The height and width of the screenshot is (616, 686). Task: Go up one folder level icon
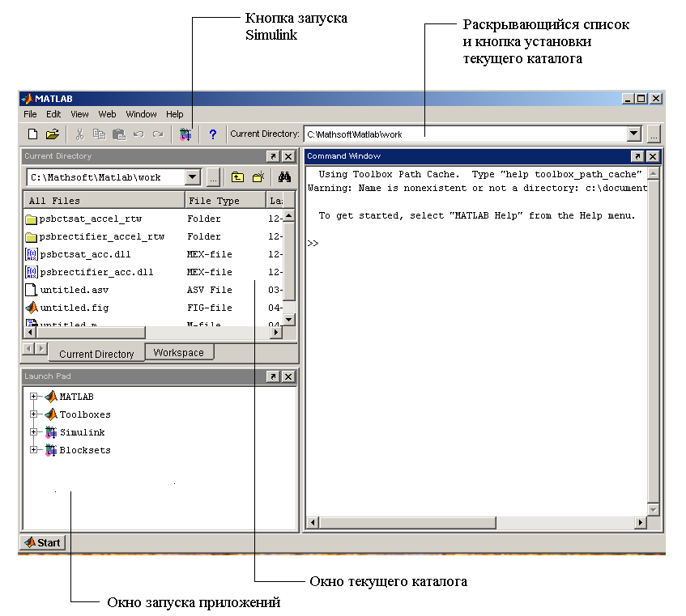(237, 177)
